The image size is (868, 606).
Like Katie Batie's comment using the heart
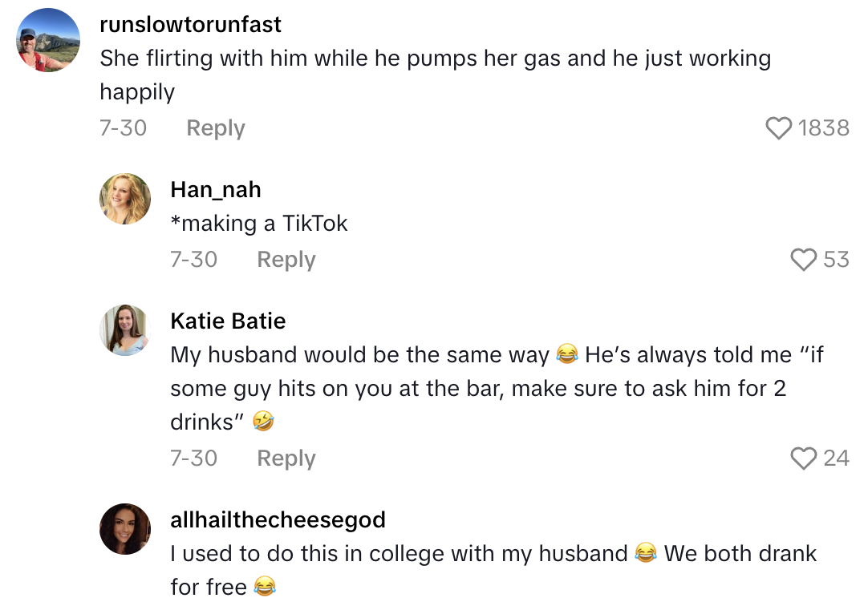pyautogui.click(x=802, y=459)
